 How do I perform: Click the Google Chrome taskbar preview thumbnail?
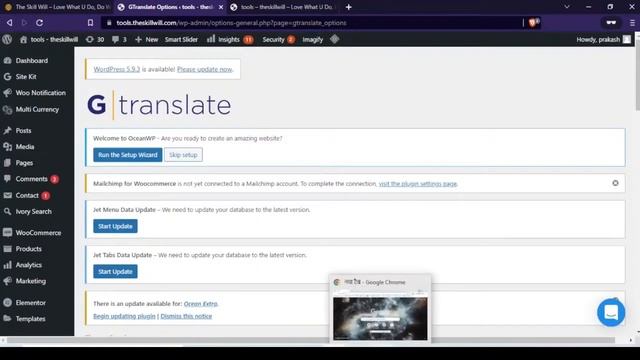point(380,318)
